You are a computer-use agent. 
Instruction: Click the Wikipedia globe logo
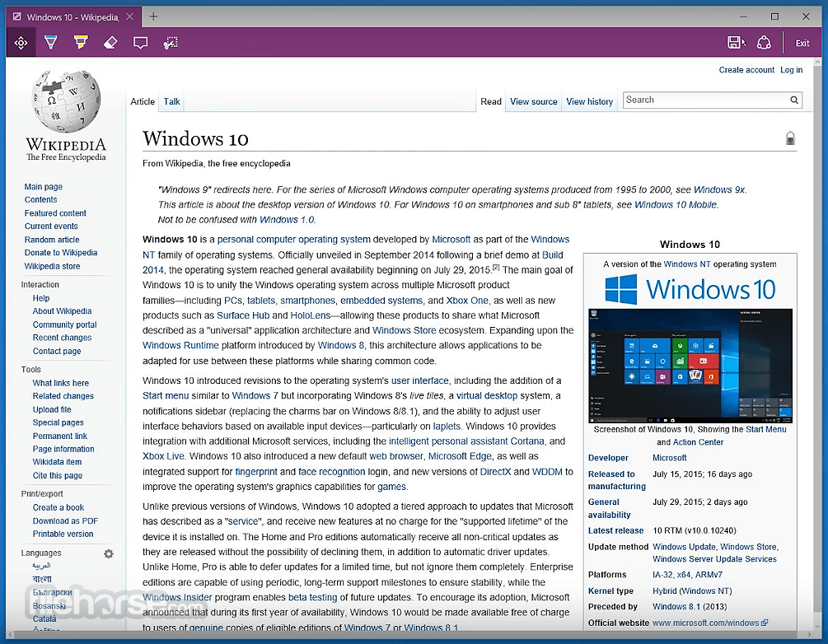(67, 101)
